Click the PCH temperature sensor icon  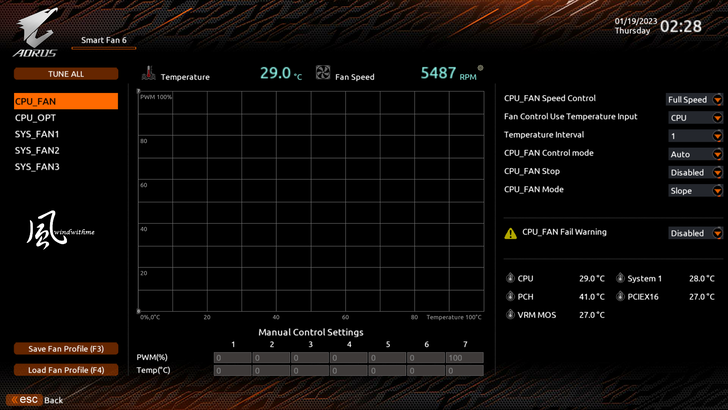510,296
